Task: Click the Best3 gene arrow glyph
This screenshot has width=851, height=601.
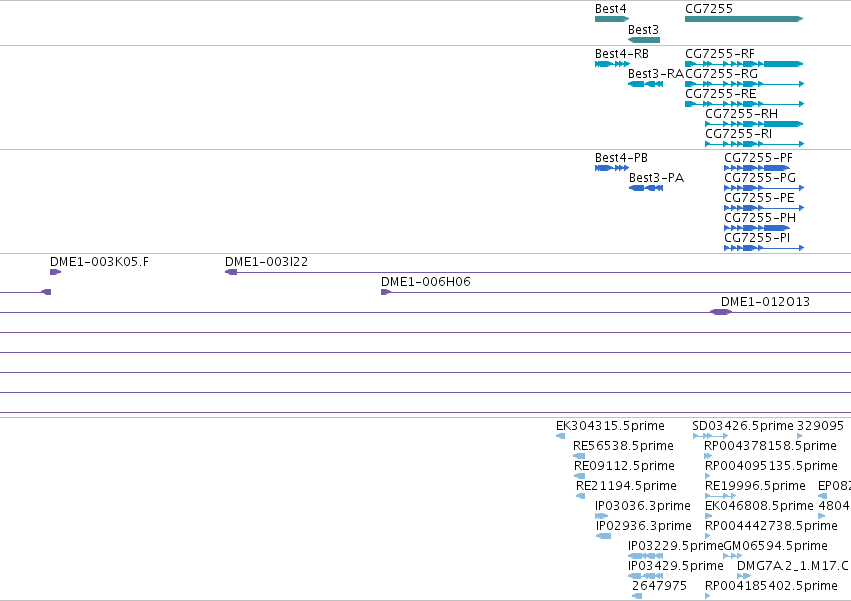Action: pyautogui.click(x=644, y=40)
